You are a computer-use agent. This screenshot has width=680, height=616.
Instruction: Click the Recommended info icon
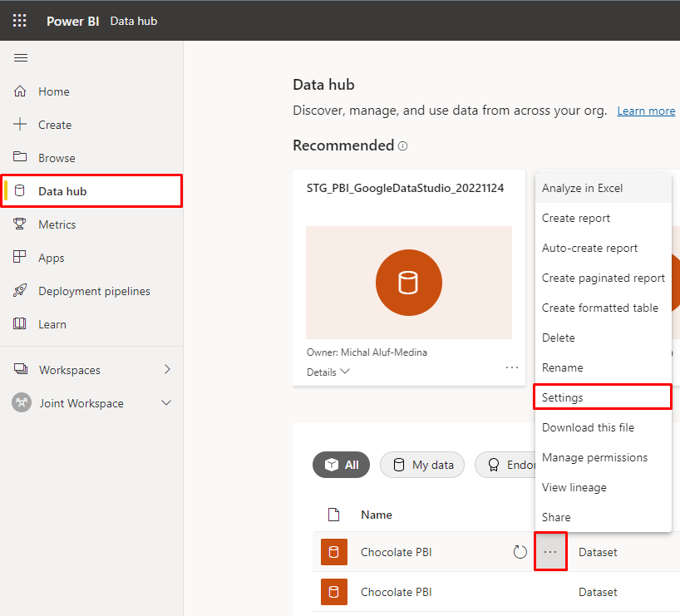[x=403, y=145]
